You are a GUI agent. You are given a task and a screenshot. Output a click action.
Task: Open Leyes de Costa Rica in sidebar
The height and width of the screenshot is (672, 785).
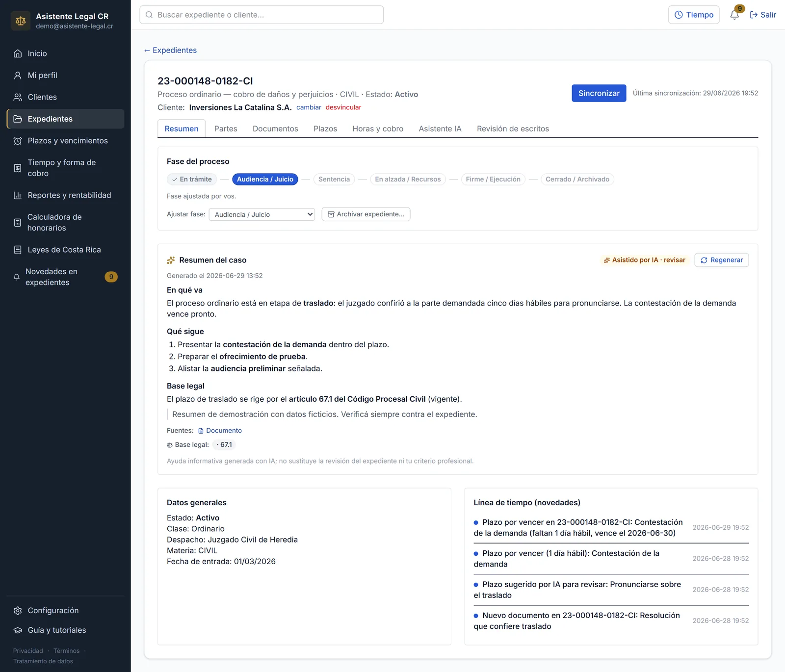click(x=65, y=250)
